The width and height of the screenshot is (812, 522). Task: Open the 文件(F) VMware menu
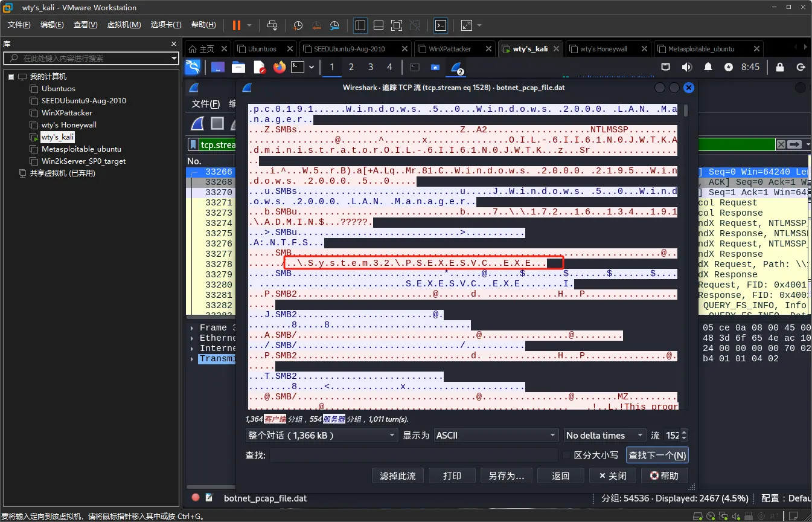pyautogui.click(x=19, y=25)
